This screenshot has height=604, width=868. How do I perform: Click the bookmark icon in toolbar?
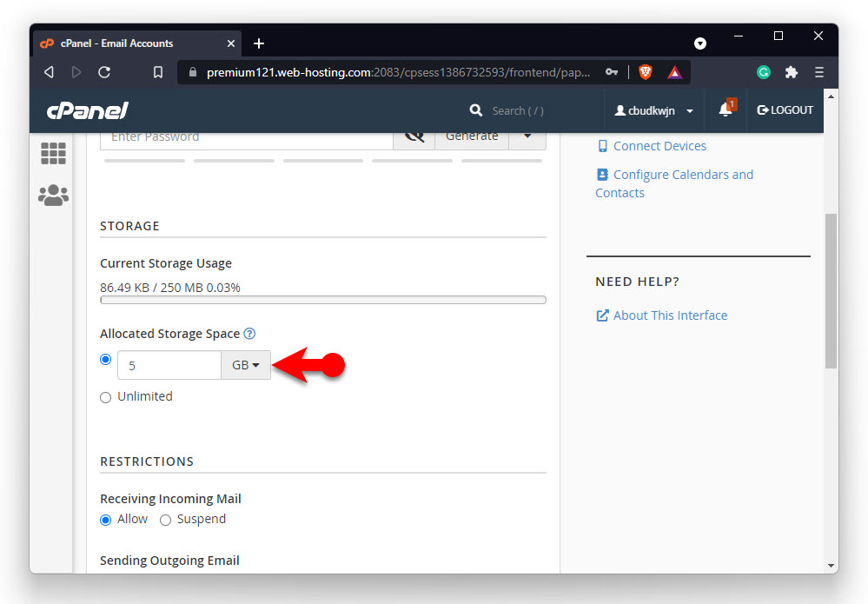pyautogui.click(x=158, y=72)
